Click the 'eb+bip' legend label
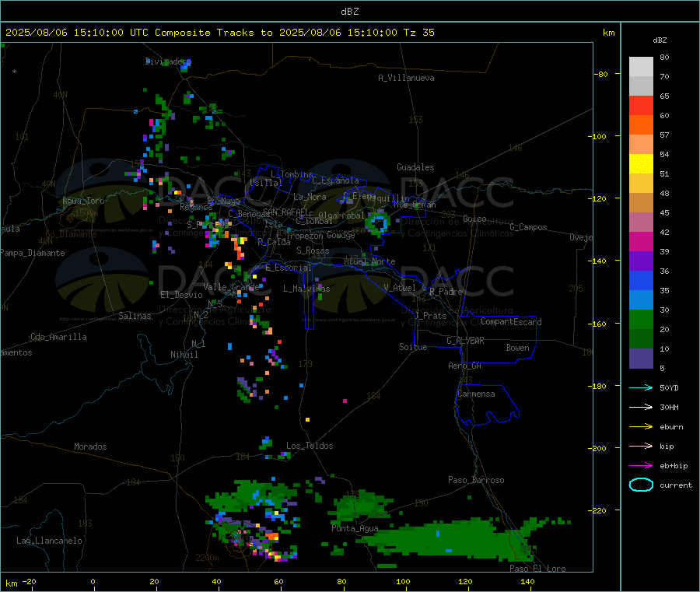Viewport: 700px width, 592px height. (x=674, y=466)
